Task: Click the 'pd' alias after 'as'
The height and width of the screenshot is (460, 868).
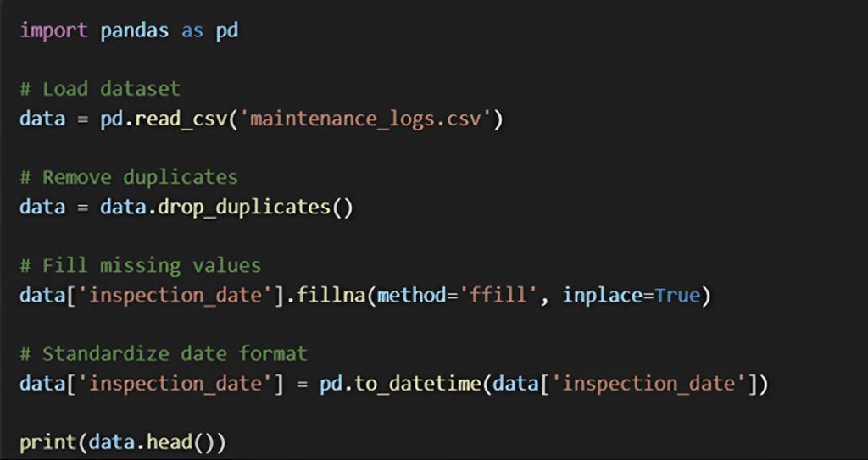Action: [x=227, y=31]
